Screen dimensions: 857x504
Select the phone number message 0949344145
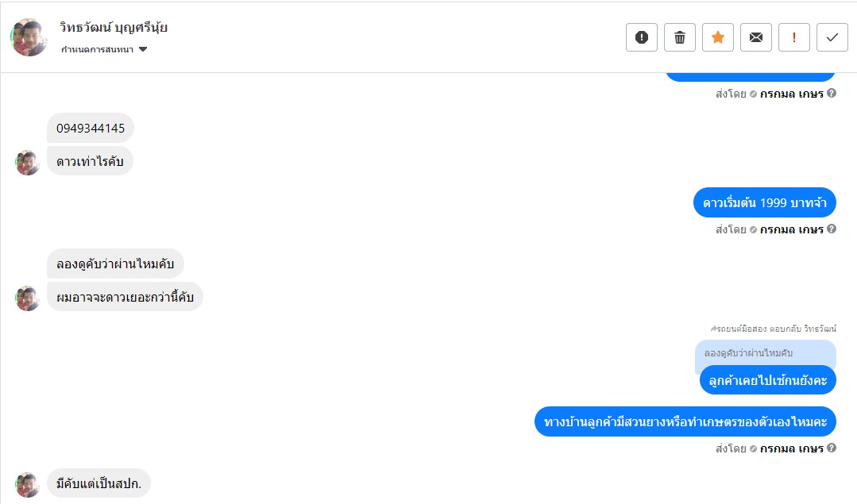tap(91, 128)
